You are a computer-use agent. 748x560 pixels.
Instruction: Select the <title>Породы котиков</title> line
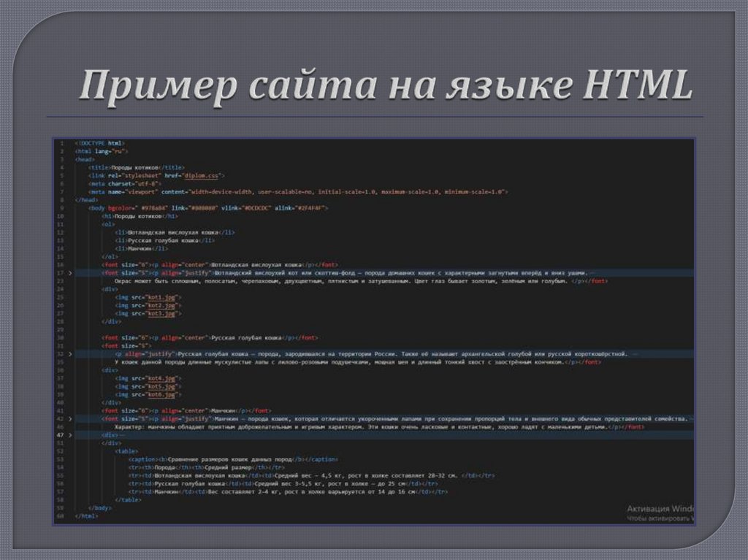[x=136, y=167]
